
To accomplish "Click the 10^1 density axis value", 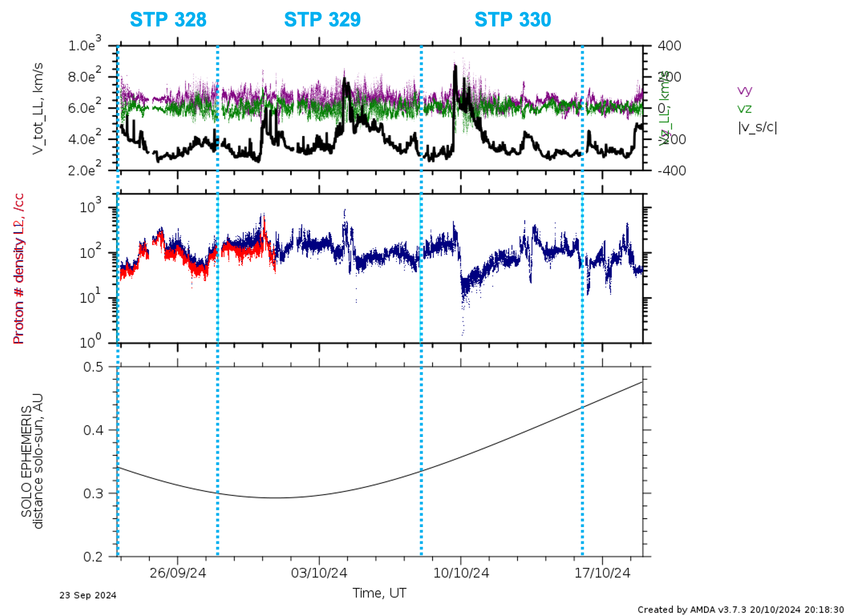I will pos(91,296).
